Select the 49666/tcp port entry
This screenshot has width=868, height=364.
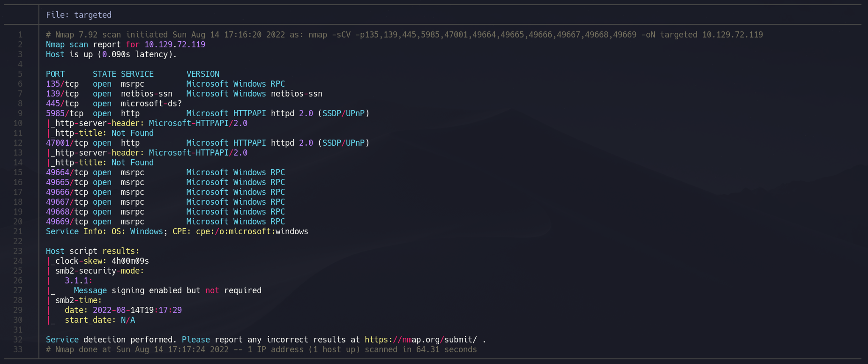coord(67,192)
